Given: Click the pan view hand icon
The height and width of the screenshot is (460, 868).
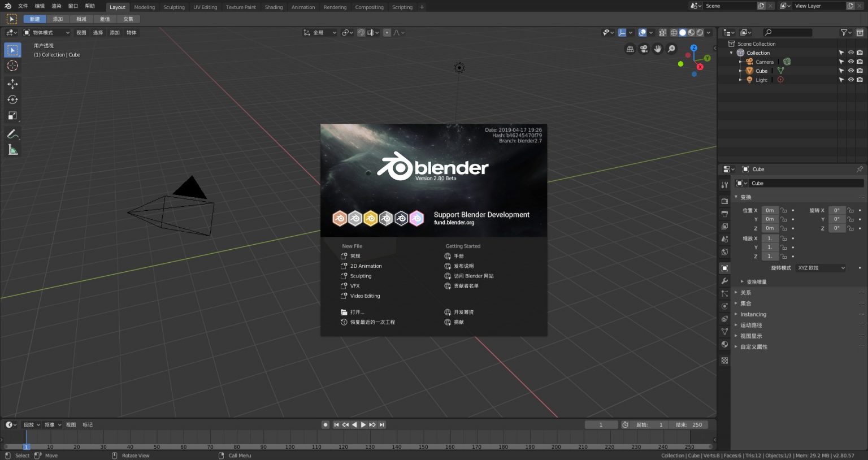Looking at the screenshot, I should coord(658,49).
